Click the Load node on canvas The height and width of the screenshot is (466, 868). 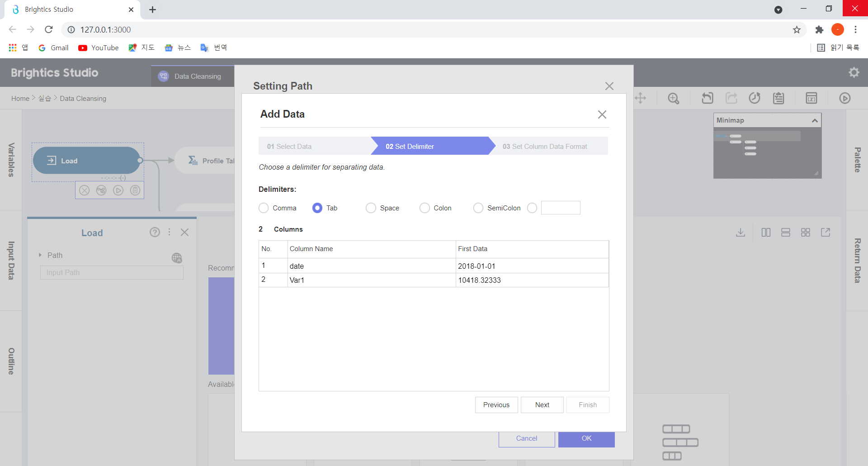pyautogui.click(x=87, y=161)
